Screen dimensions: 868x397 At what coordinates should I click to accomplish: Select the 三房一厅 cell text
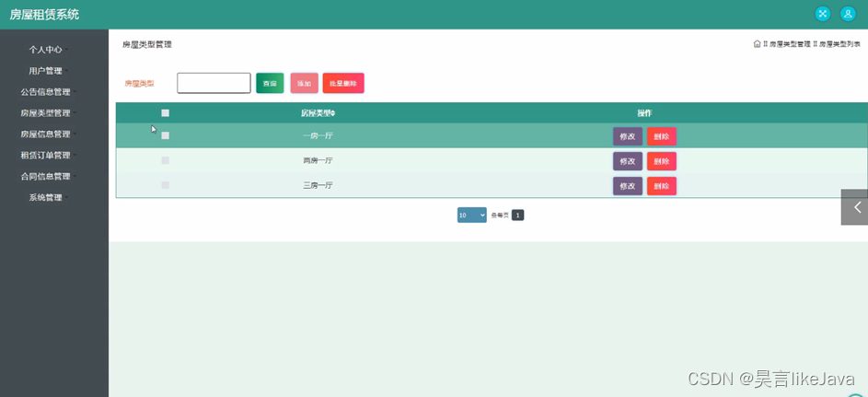click(318, 185)
